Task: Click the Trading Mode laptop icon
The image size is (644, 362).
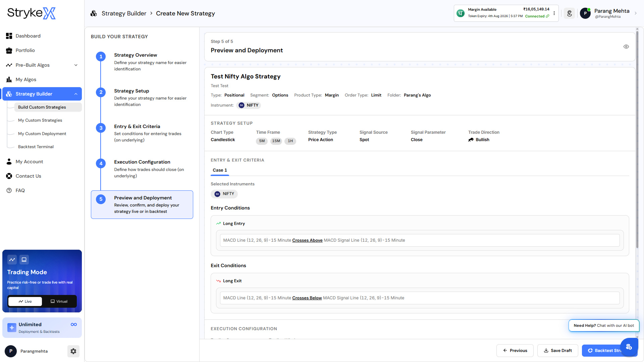Action: point(24,260)
